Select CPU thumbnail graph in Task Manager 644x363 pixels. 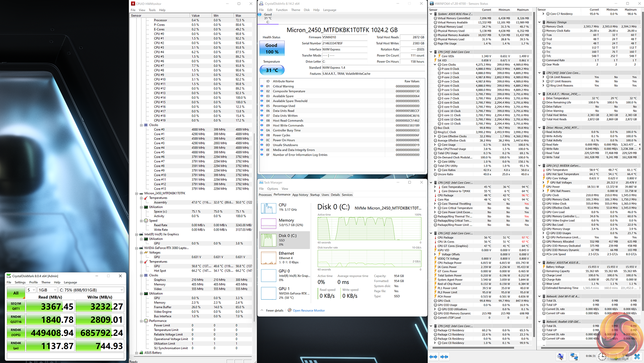268,208
